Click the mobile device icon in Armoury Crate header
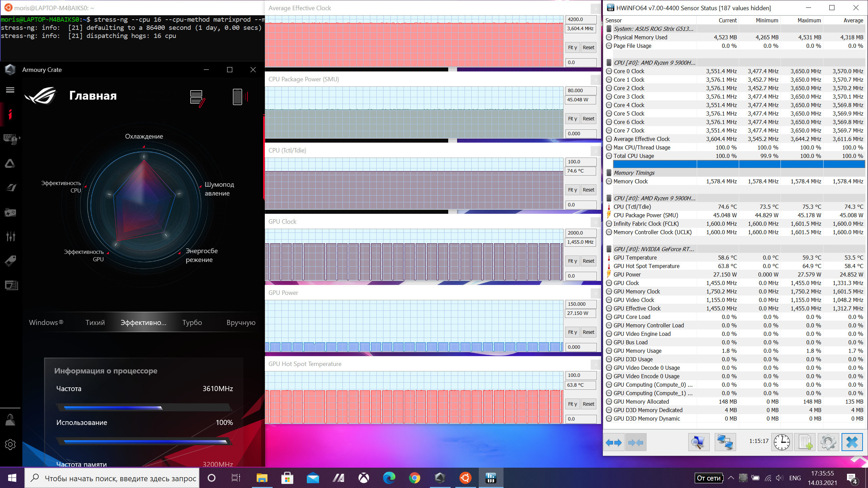Viewport: 868px width, 488px height. pos(240,97)
